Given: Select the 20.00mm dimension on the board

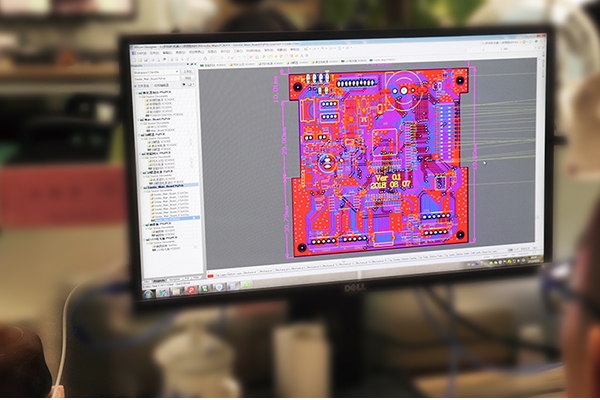Looking at the screenshot, I should click(x=284, y=141).
